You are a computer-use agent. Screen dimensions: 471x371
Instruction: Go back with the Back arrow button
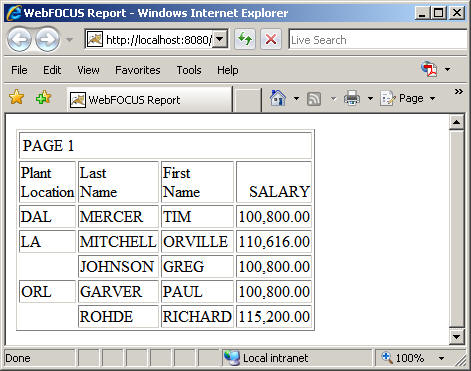pos(19,40)
